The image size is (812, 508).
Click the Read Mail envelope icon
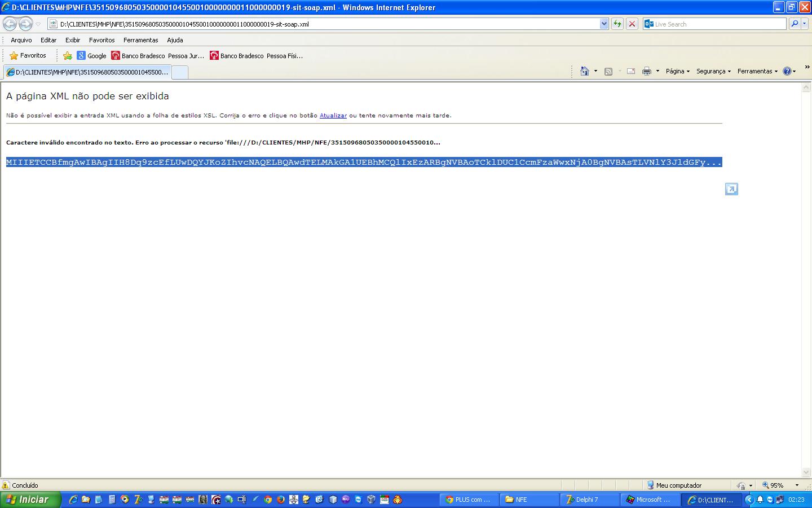click(631, 71)
